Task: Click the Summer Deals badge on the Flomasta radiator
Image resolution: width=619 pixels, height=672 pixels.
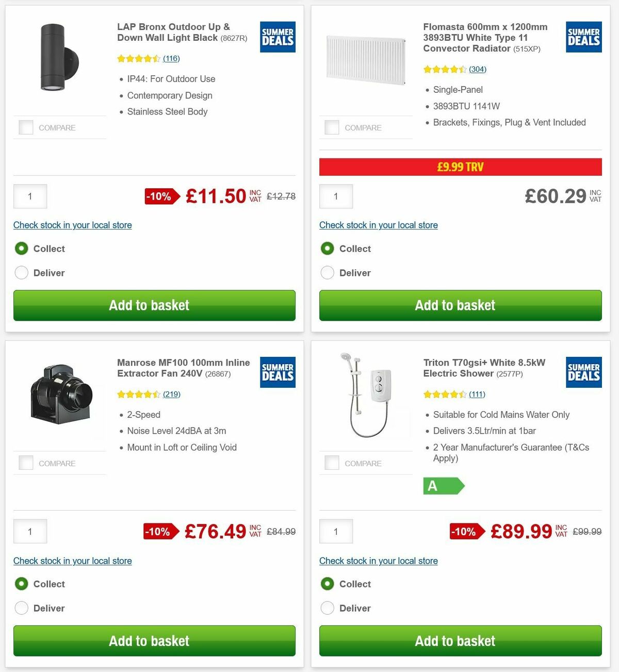Action: point(583,37)
